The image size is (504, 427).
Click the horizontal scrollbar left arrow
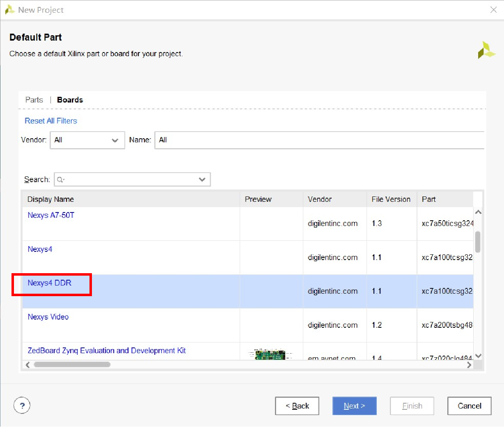click(27, 365)
